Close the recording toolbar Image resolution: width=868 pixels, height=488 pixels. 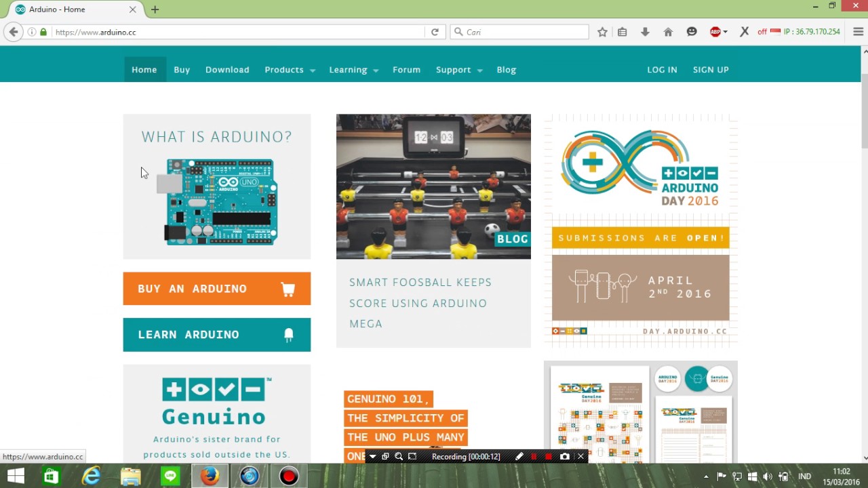pyautogui.click(x=580, y=457)
